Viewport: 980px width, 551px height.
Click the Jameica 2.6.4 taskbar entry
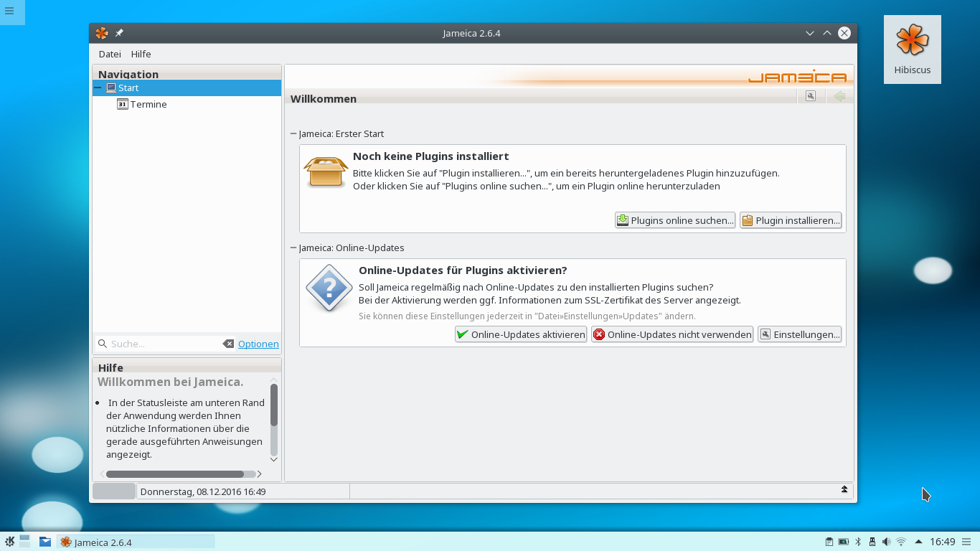coord(136,542)
